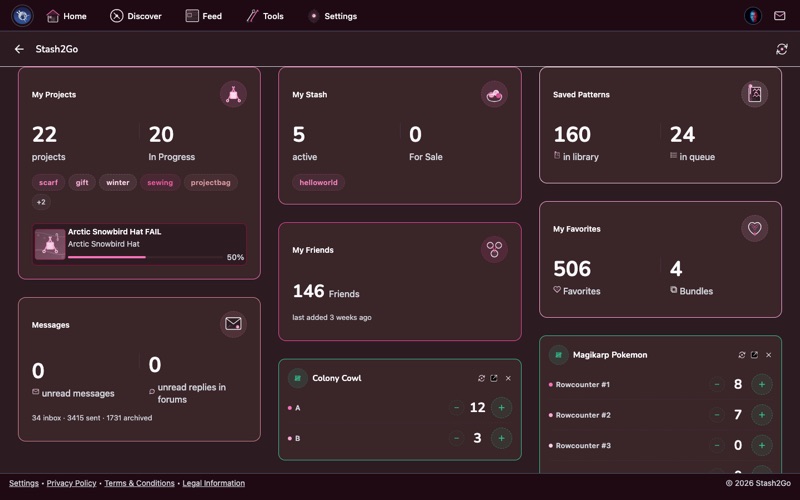Click the Saved Patterns book icon
The width and height of the screenshot is (800, 500).
(x=755, y=94)
